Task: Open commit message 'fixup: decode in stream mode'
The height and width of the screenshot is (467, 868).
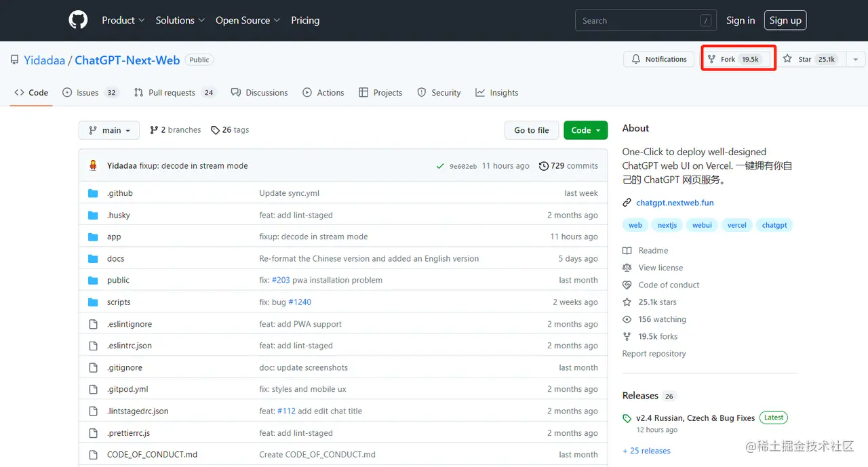Action: pos(193,165)
